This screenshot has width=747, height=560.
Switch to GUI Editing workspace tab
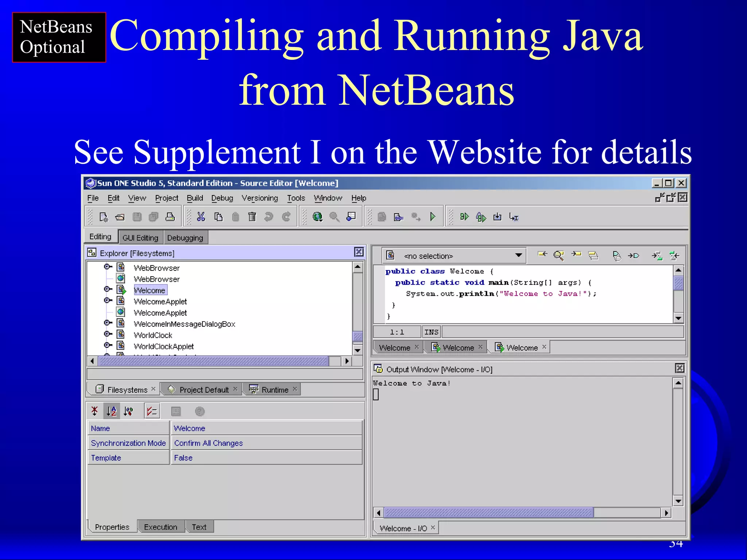point(140,238)
